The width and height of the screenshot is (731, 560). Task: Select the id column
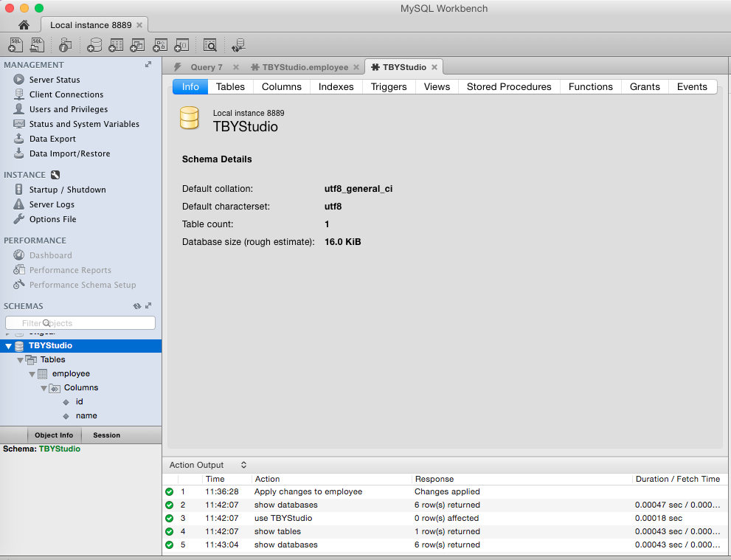79,401
